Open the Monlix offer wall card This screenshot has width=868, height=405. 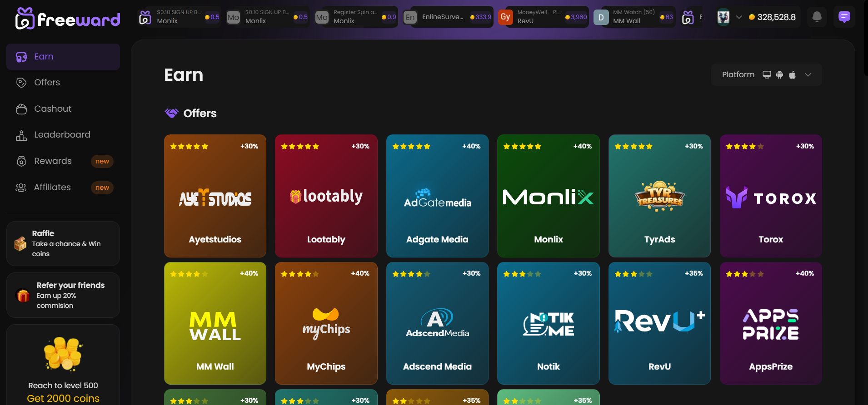549,196
